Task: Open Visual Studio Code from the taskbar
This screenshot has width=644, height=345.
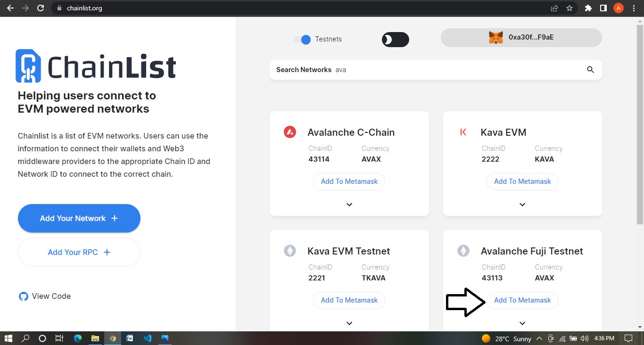Action: tap(147, 338)
